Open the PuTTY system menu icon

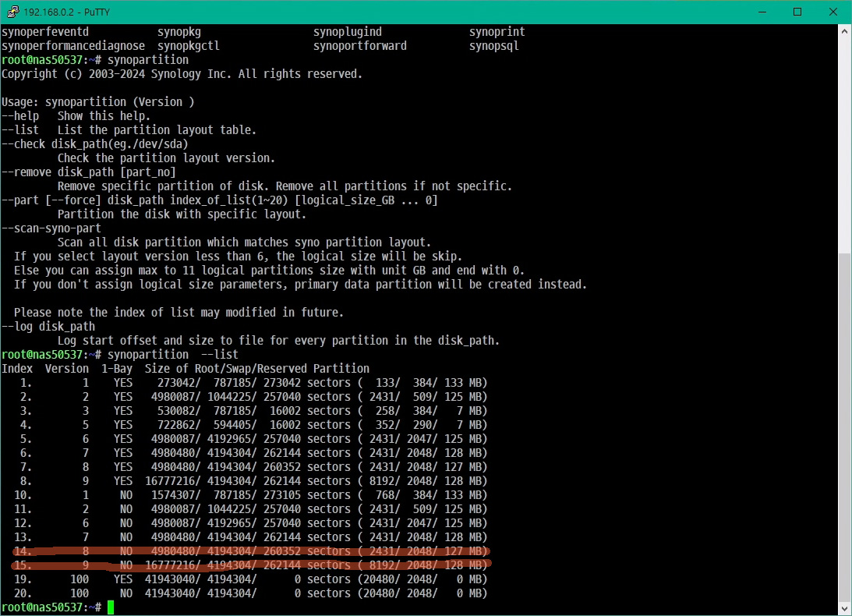(11, 12)
